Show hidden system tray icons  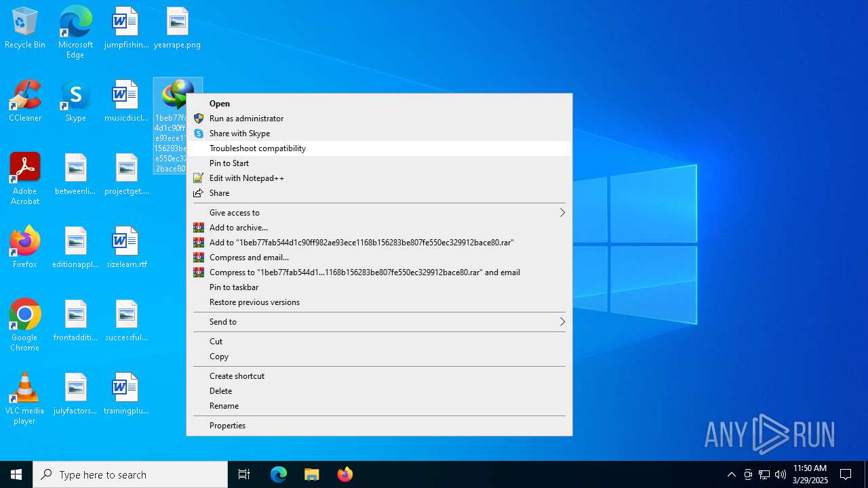(731, 474)
